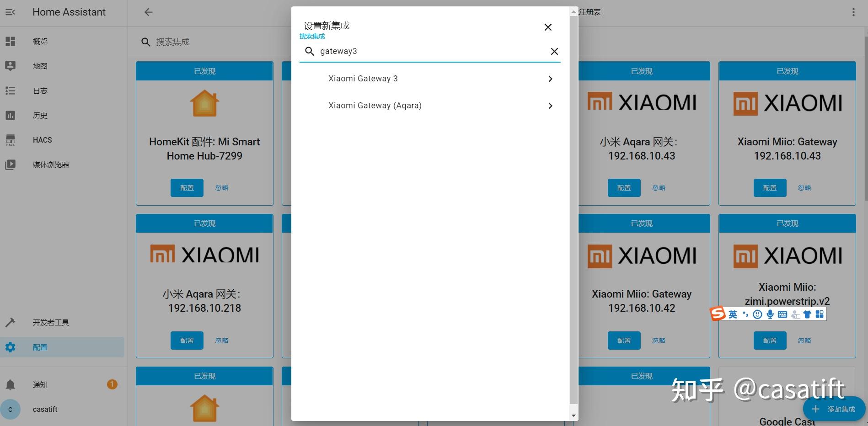Viewport: 868px width, 426px height.
Task: Click the search magnifier in the dialog
Action: pos(310,52)
